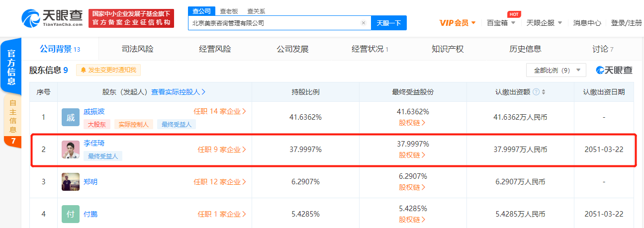Switch to the 讨论 tab
The width and height of the screenshot is (644, 228).
point(603,49)
